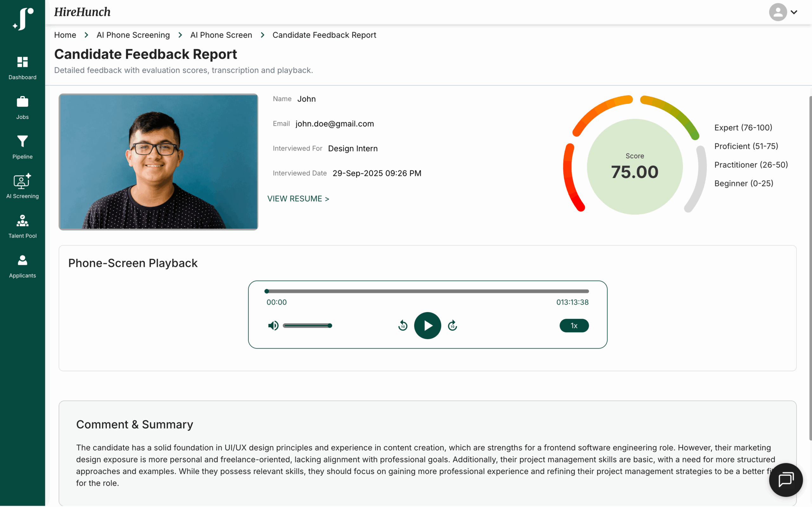This screenshot has width=812, height=507.
Task: Play the phone-screen recording
Action: pyautogui.click(x=428, y=326)
